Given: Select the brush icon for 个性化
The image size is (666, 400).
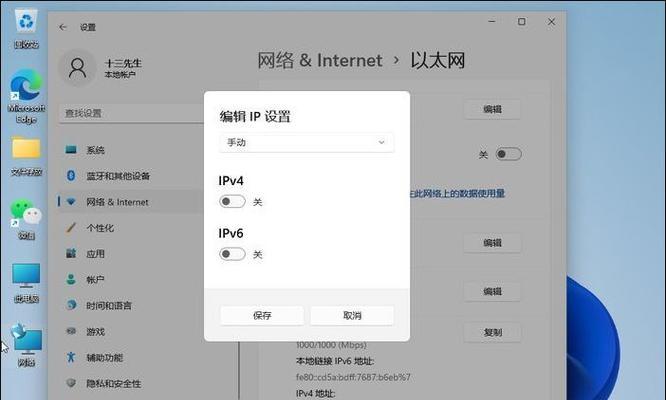Looking at the screenshot, I should click(x=71, y=228).
